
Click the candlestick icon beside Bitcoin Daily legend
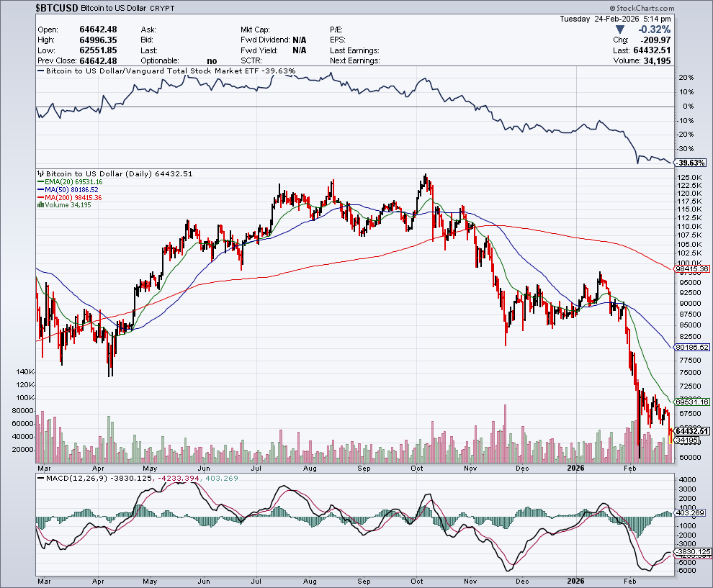pos(40,174)
